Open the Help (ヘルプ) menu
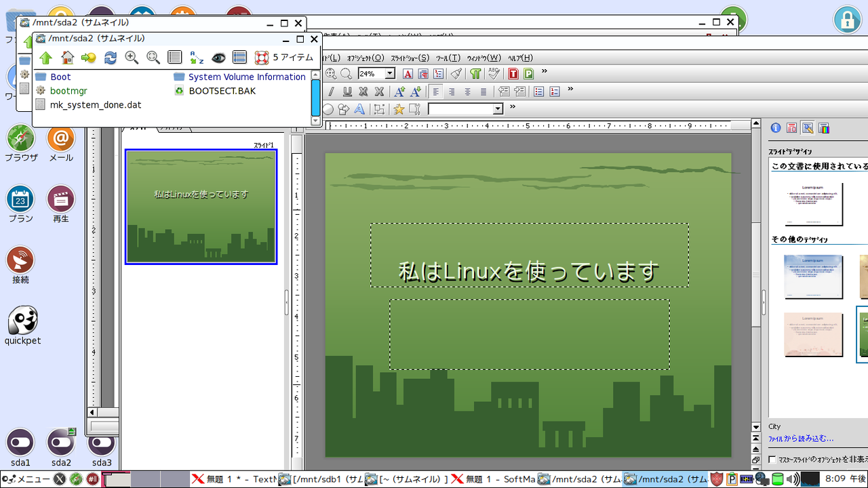 tap(520, 58)
